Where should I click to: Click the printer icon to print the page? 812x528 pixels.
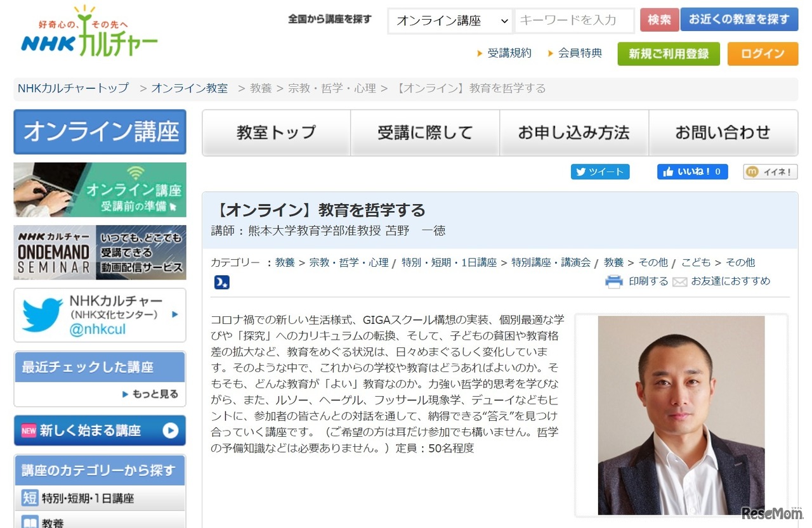(x=614, y=281)
